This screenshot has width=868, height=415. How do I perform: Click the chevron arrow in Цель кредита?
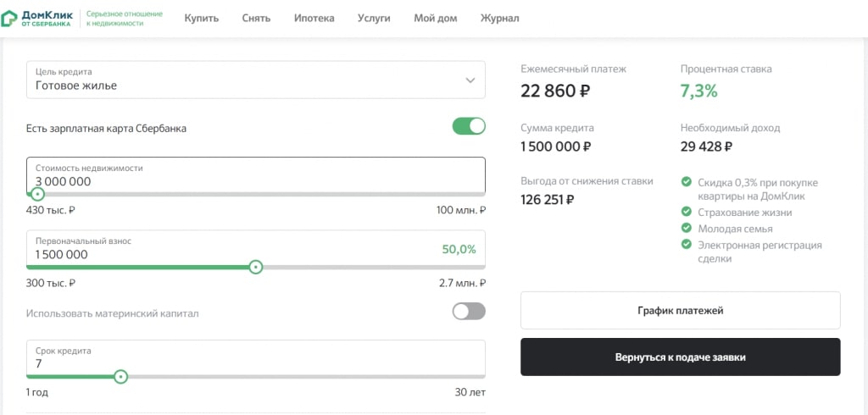pyautogui.click(x=470, y=80)
